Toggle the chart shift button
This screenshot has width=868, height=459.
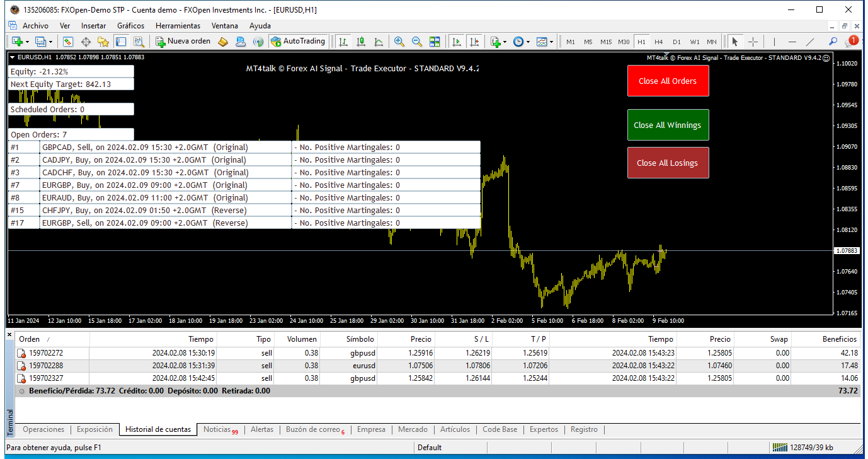(x=474, y=42)
